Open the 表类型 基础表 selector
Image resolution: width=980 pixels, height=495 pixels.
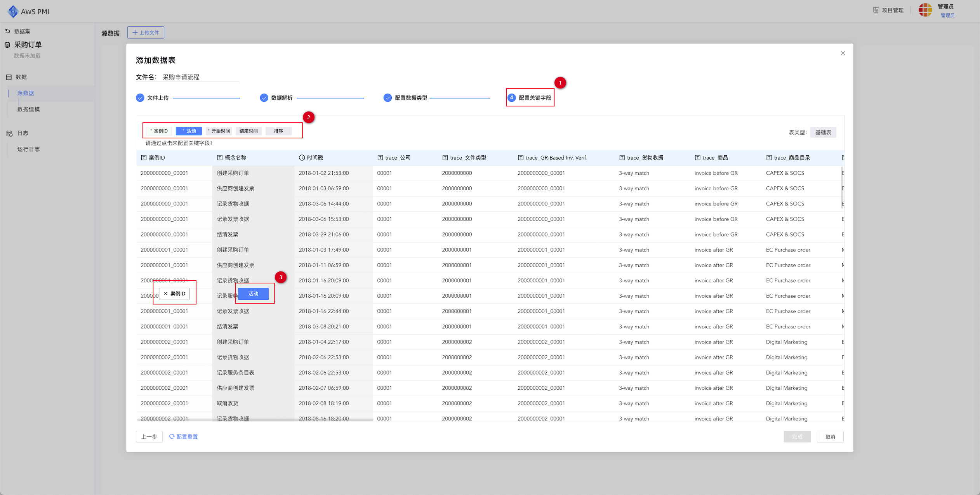(823, 132)
